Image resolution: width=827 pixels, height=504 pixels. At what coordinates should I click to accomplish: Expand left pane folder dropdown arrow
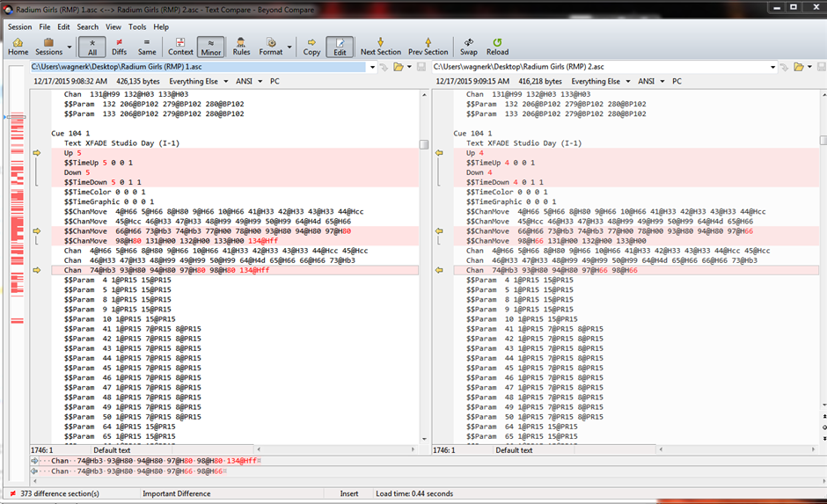pos(409,67)
